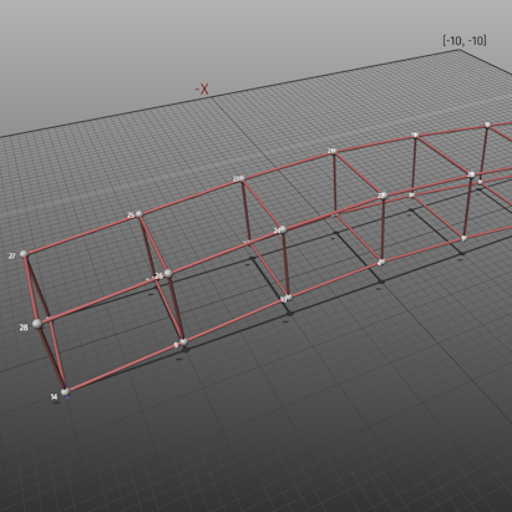Select node 24 of the truss
Screen dimensions: 512x512
(x=283, y=229)
